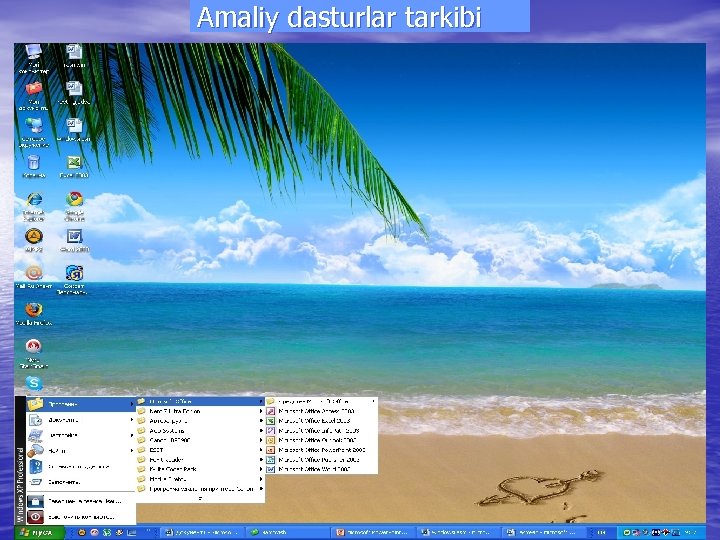Expand the Documents item in the Start menu
720x540 pixels.
[x=81, y=420]
